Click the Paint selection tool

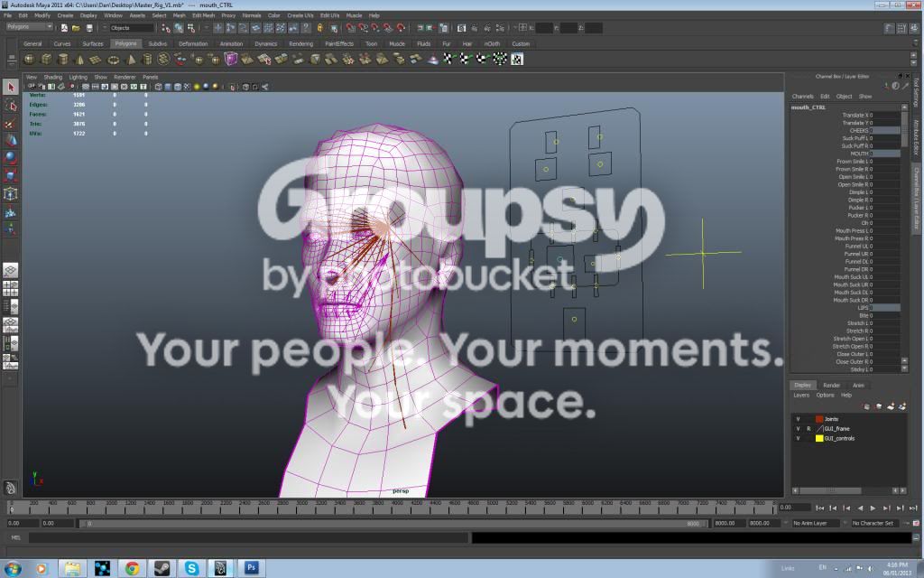pyautogui.click(x=11, y=123)
